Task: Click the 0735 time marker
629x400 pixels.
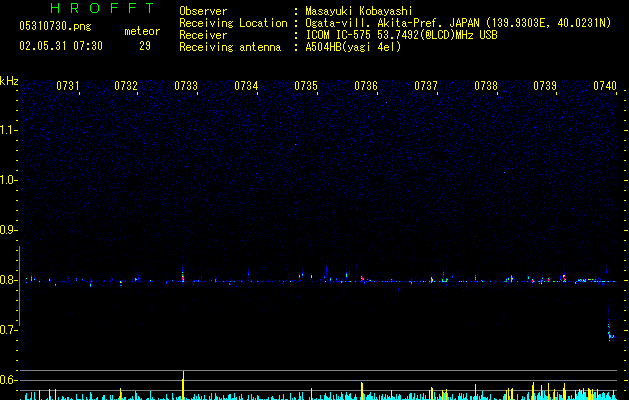Action: (x=306, y=86)
